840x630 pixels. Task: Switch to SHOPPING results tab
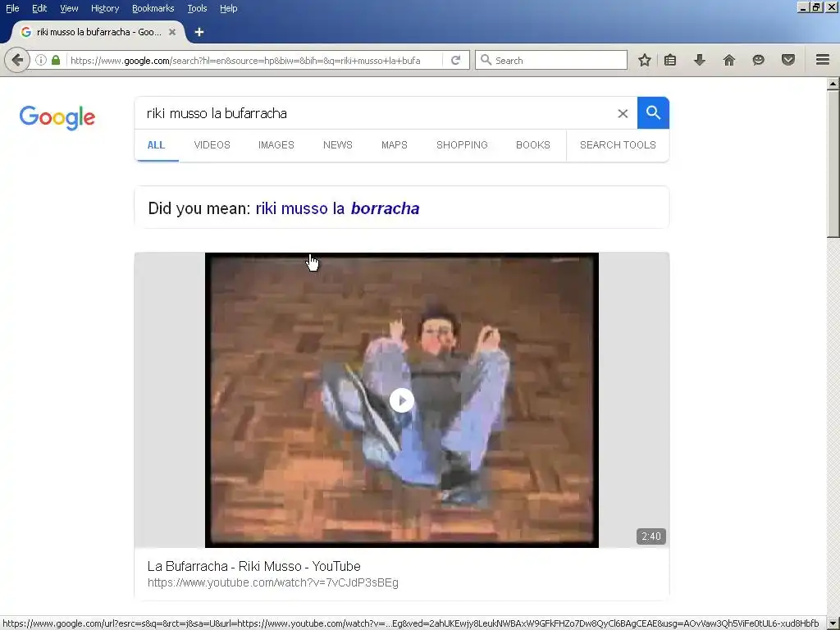tap(462, 145)
